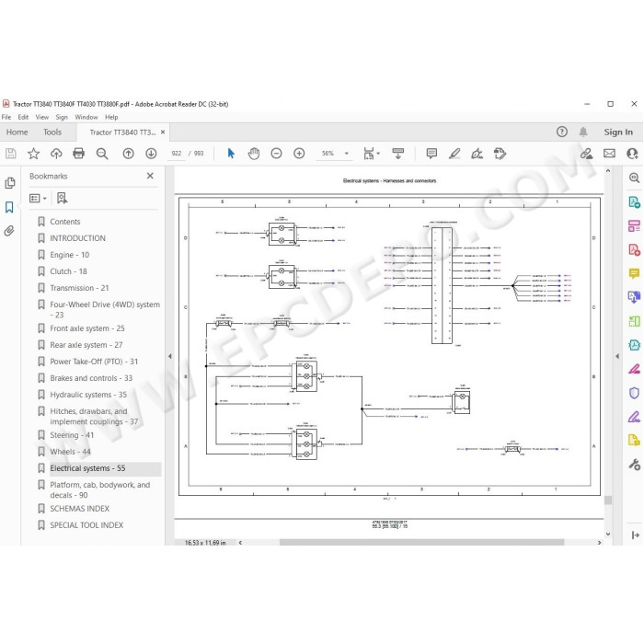The width and height of the screenshot is (644, 644).
Task: Show the page thumbnails panel
Action: pos(10,183)
